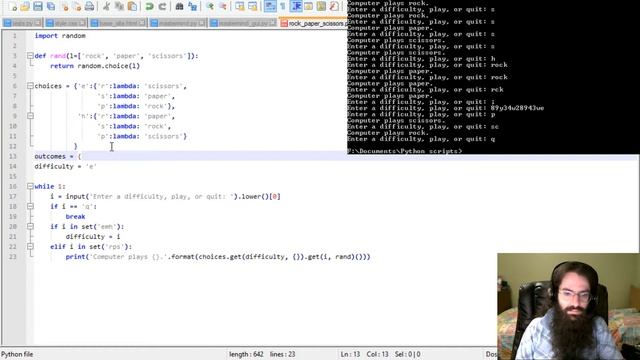Screen dimensions: 640x360
Task: Create a new file with the New icon
Action: (12, 6)
